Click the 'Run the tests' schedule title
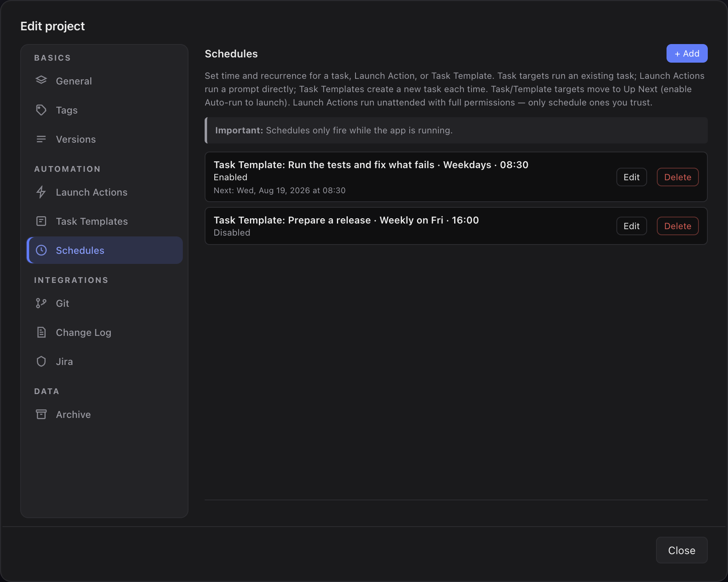This screenshot has width=728, height=582. pos(371,164)
